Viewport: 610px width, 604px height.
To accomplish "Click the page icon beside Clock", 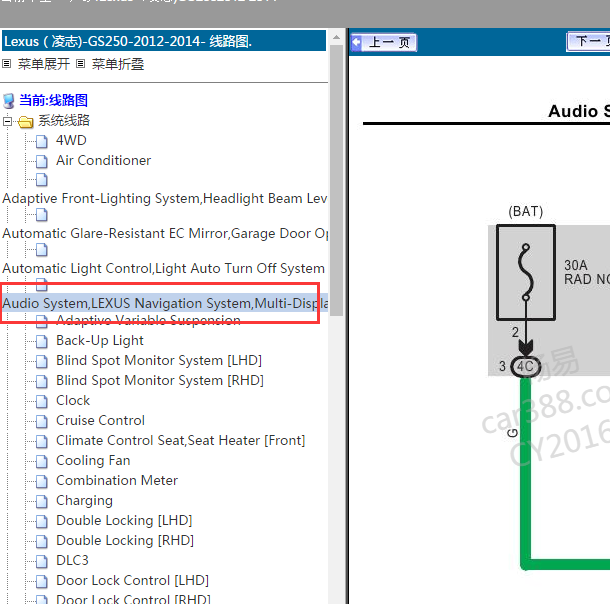I will coord(42,401).
